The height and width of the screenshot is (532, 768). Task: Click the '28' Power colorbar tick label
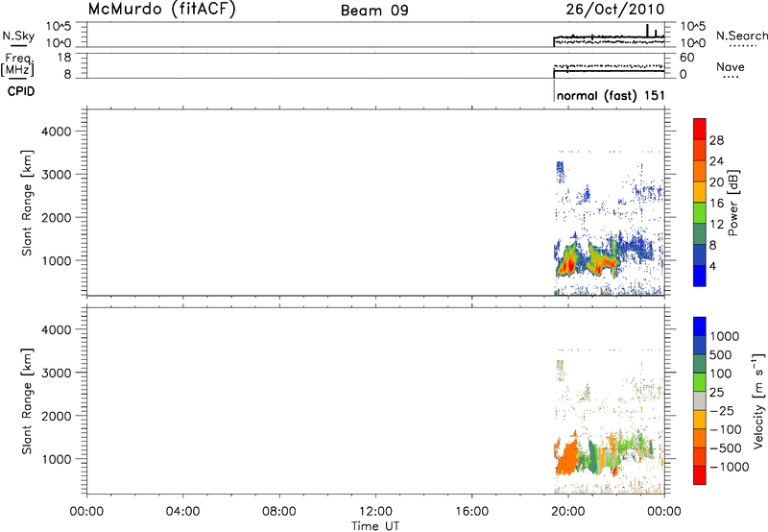point(716,140)
